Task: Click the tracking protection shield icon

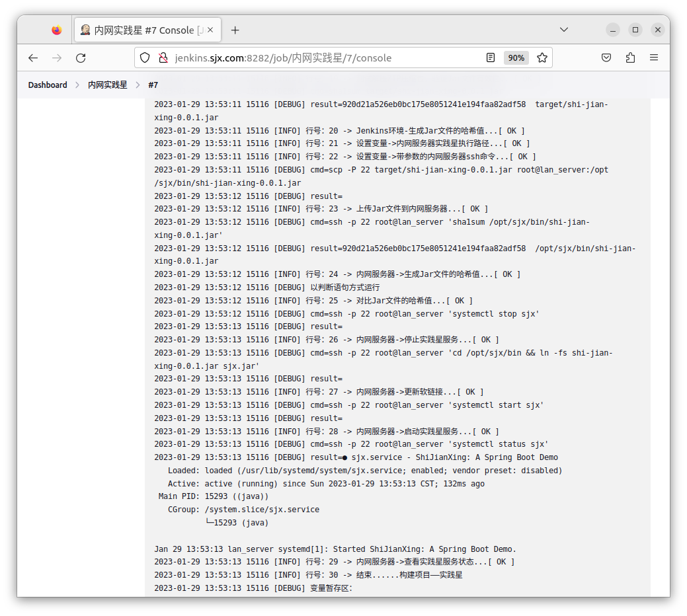Action: [x=145, y=58]
